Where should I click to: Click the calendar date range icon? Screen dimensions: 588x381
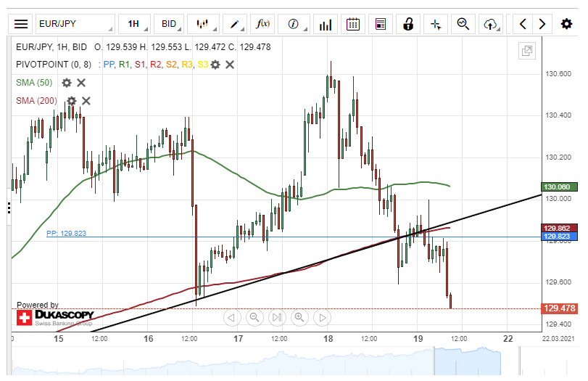tap(353, 24)
